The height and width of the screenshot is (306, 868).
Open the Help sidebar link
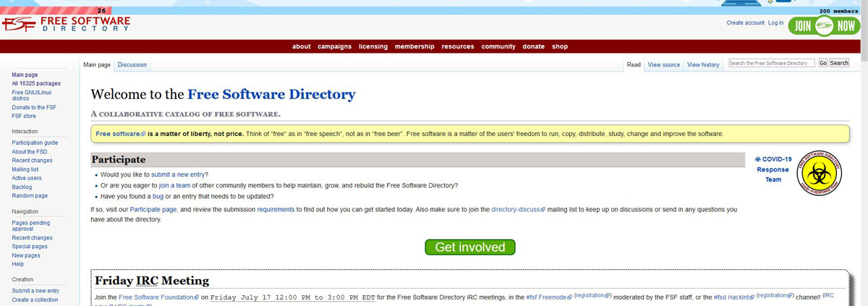pos(18,264)
